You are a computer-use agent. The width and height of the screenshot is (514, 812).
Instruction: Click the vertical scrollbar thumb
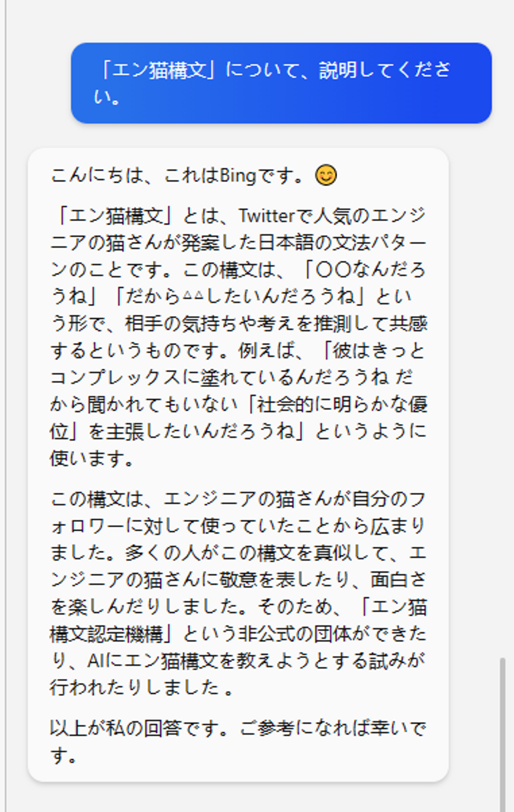pyautogui.click(x=503, y=735)
